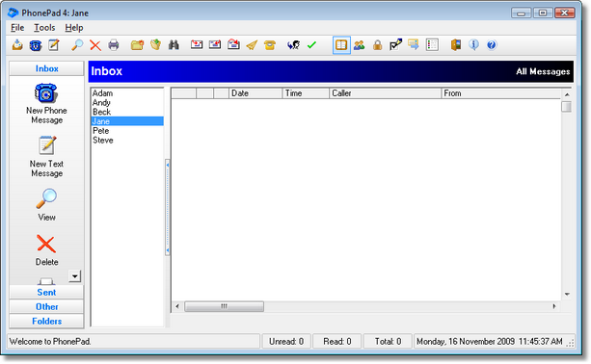Click the vertical scrollbar down arrow
The width and height of the screenshot is (591, 364).
click(x=567, y=294)
